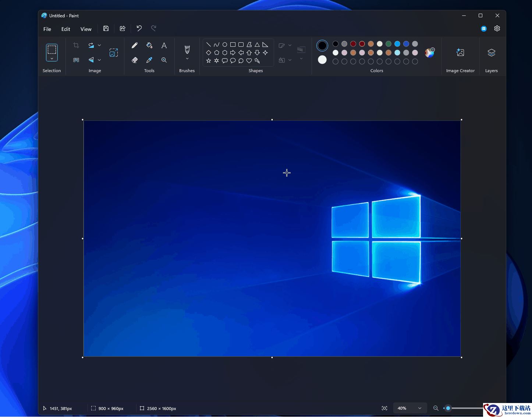This screenshot has width=532, height=417.
Task: Choose the five-point star shape
Action: [x=209, y=61]
